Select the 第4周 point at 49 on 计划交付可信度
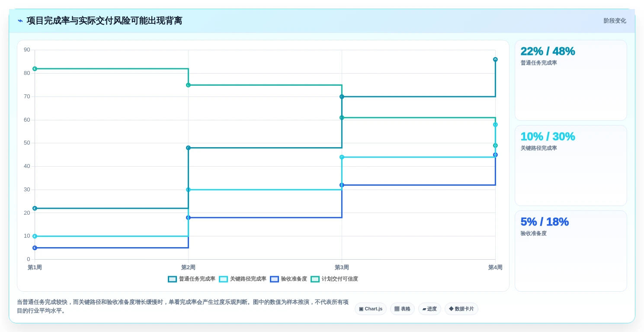 pyautogui.click(x=495, y=145)
